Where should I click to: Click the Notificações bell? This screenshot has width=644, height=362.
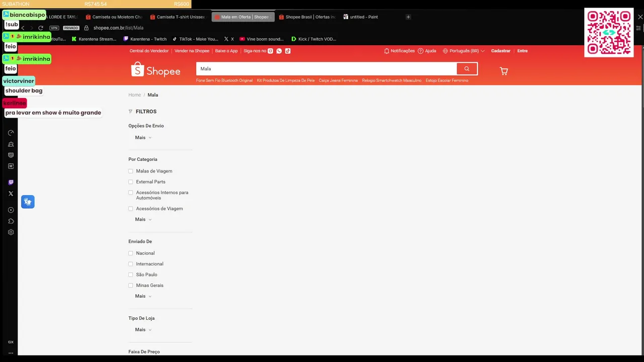(x=399, y=51)
